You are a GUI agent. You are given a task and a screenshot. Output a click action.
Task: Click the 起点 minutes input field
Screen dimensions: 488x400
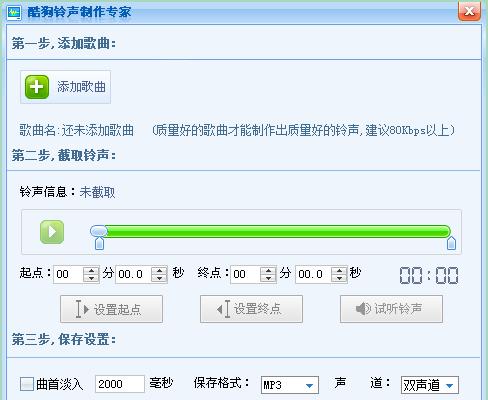click(68, 274)
